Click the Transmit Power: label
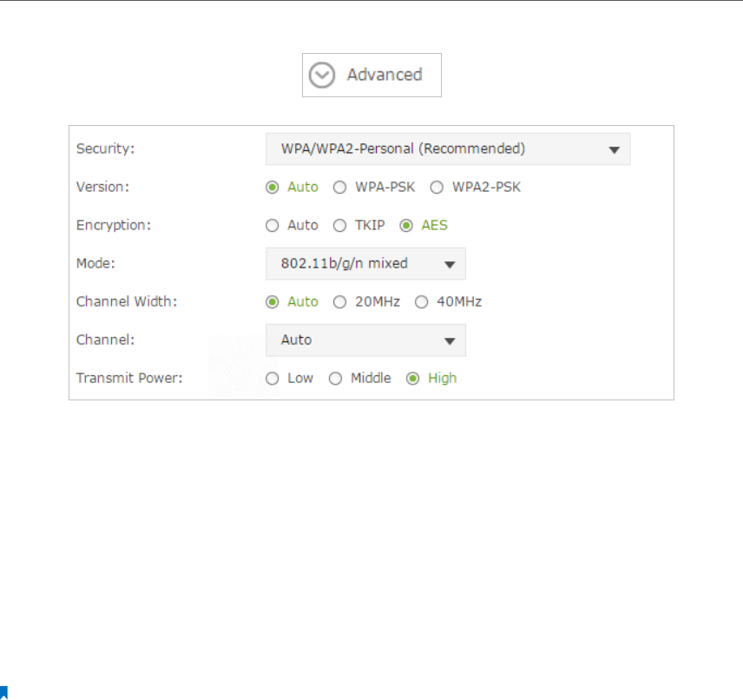Screen dimensions: 743x700 click(x=129, y=379)
